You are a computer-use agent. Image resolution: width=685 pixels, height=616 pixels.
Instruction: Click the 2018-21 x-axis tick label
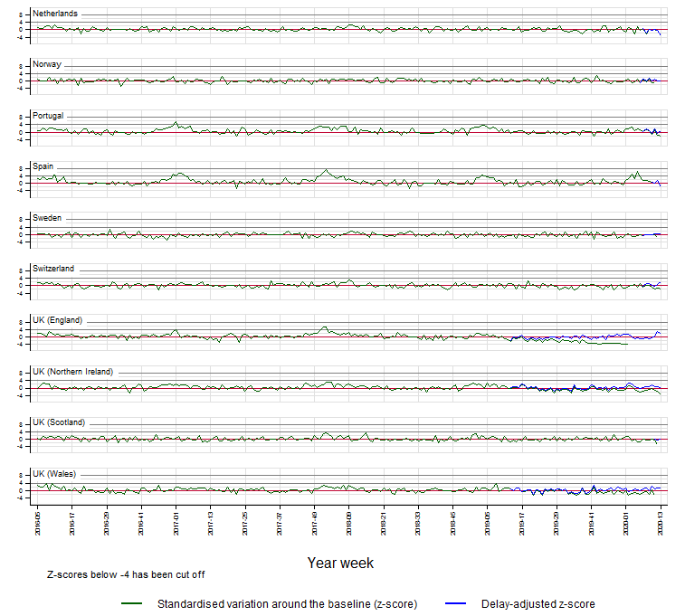click(x=384, y=524)
